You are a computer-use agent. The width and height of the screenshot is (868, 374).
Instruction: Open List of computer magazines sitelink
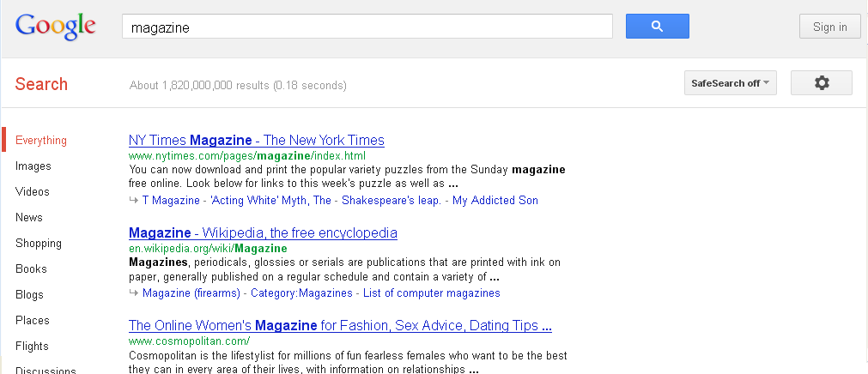432,293
